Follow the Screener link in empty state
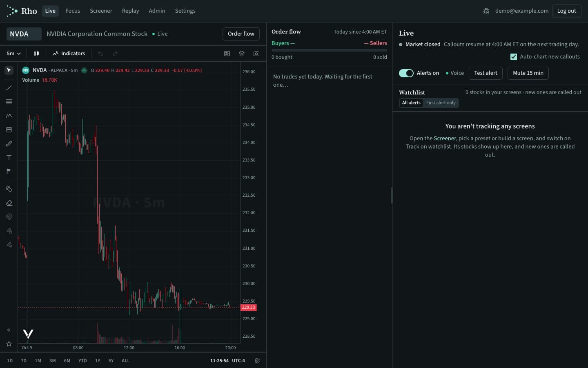588x368 pixels. [445, 139]
